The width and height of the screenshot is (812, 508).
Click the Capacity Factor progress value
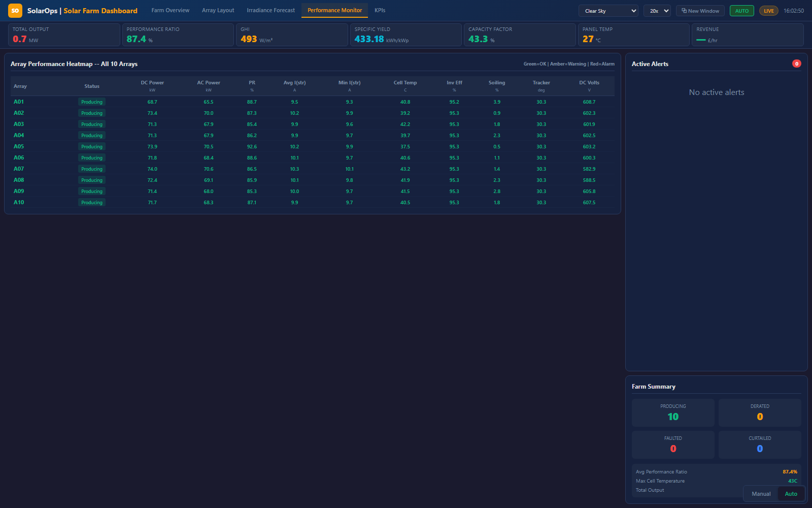[479, 38]
